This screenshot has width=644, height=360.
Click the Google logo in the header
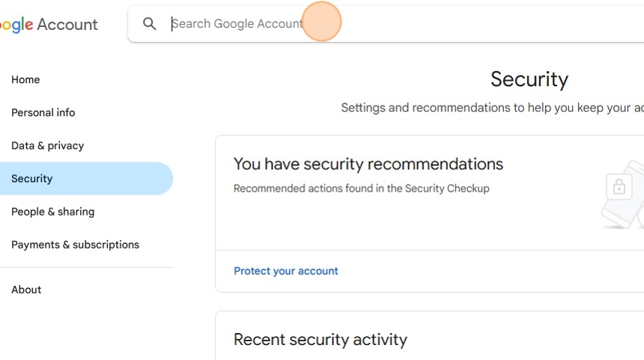point(16,25)
